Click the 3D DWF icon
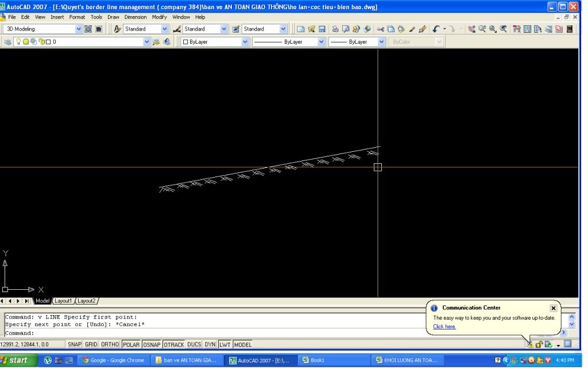The height and width of the screenshot is (368, 588). point(367,29)
